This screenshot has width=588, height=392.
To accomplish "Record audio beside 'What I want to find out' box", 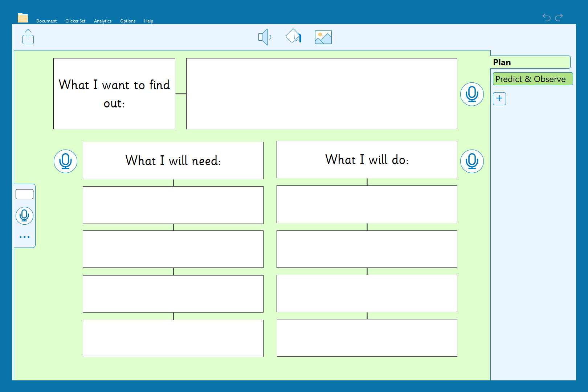I will pyautogui.click(x=471, y=94).
